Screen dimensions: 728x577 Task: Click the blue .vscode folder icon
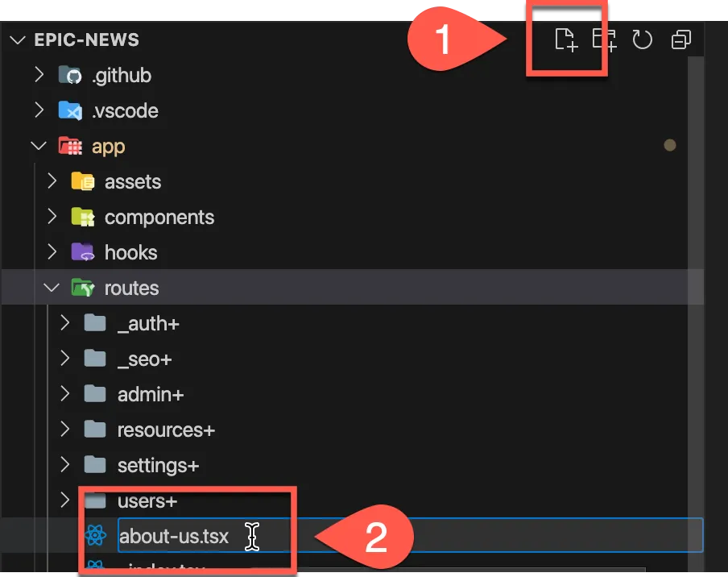pyautogui.click(x=70, y=110)
